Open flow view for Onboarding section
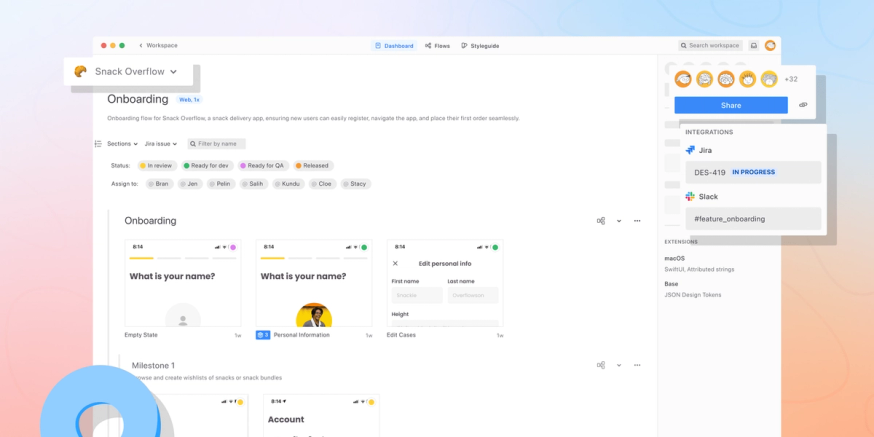The height and width of the screenshot is (437, 874). (x=601, y=221)
